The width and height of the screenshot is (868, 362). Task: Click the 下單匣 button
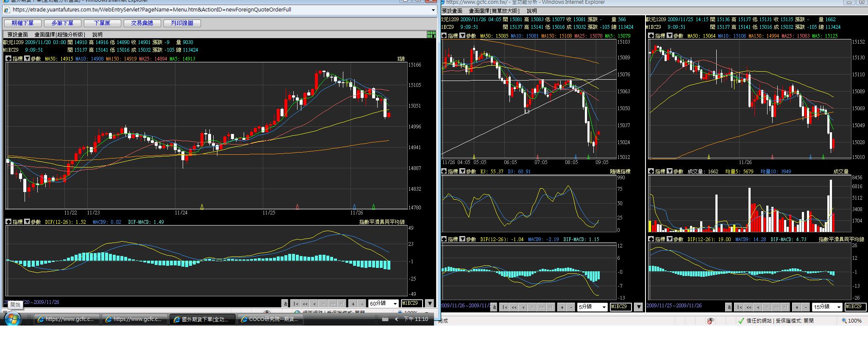pos(103,23)
